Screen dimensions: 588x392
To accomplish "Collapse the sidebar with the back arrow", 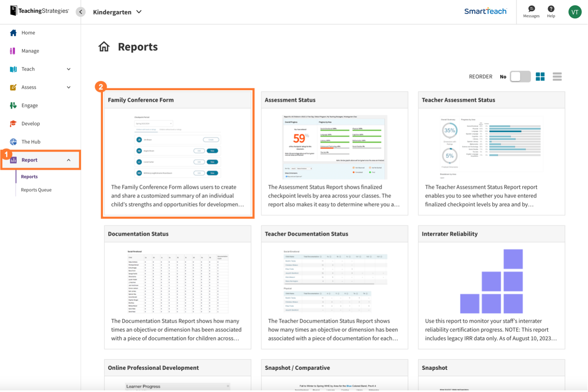I will (x=81, y=12).
